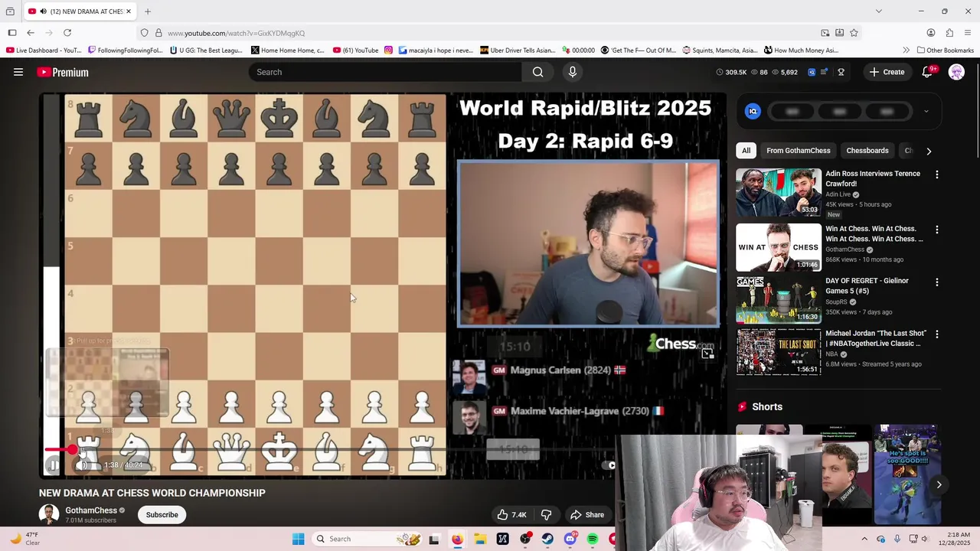Open the Chess.com overlay expand icon
The image size is (980, 551).
click(x=707, y=353)
